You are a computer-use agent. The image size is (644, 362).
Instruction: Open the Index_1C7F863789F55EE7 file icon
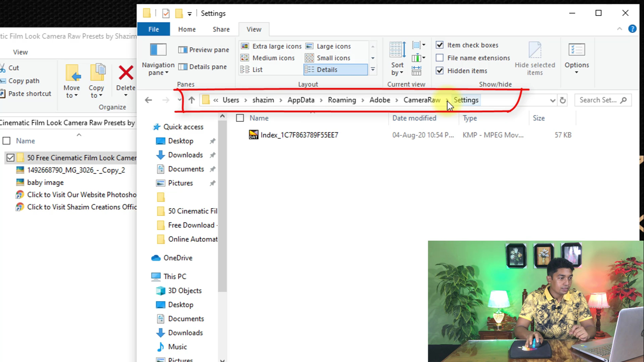[x=254, y=135]
